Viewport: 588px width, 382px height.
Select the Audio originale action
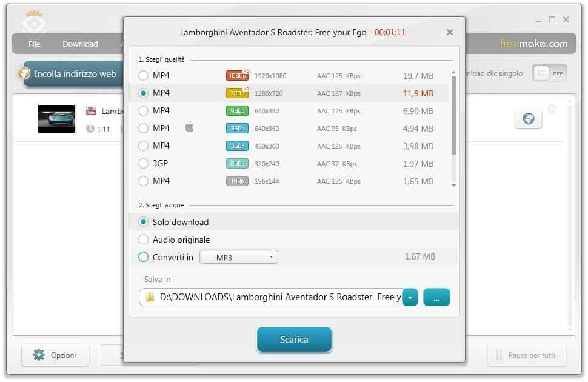pos(143,240)
